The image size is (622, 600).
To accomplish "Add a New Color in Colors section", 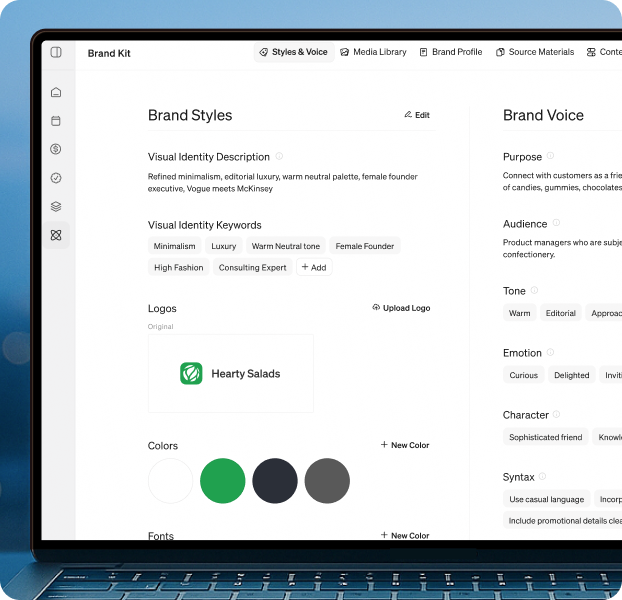I will tap(405, 445).
